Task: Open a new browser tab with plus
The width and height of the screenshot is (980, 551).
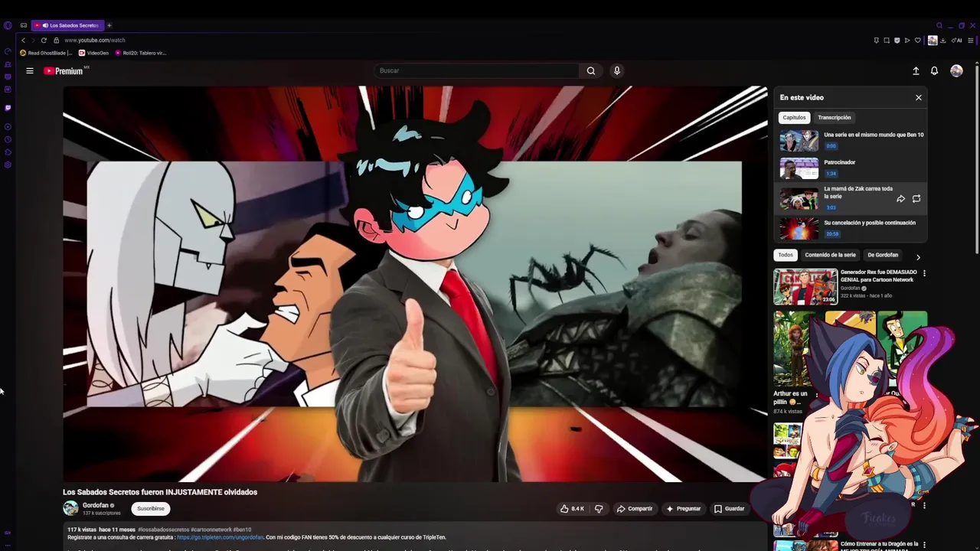Action: click(x=109, y=25)
